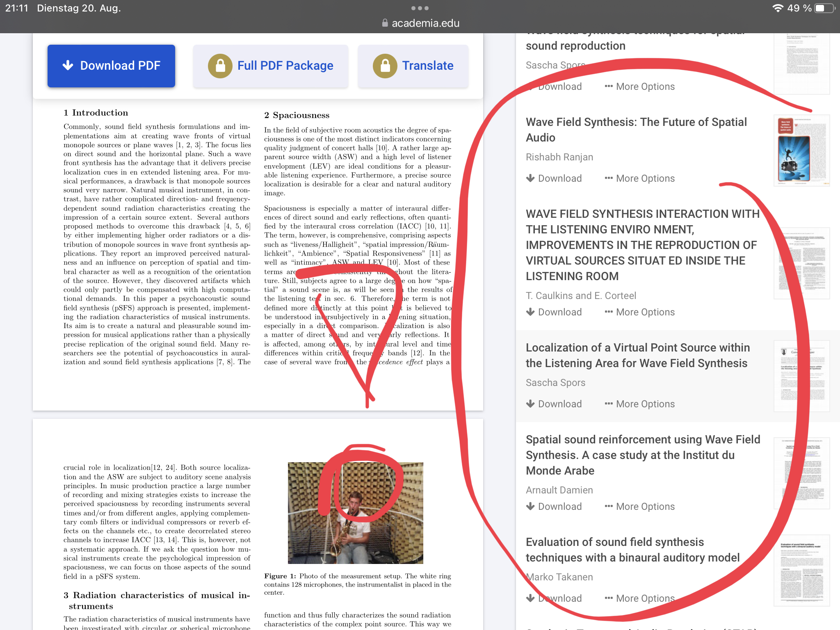Image resolution: width=840 pixels, height=630 pixels.
Task: Open 'Spatial sound reinforcement using Wave Field Synthesis'
Action: coord(643,455)
